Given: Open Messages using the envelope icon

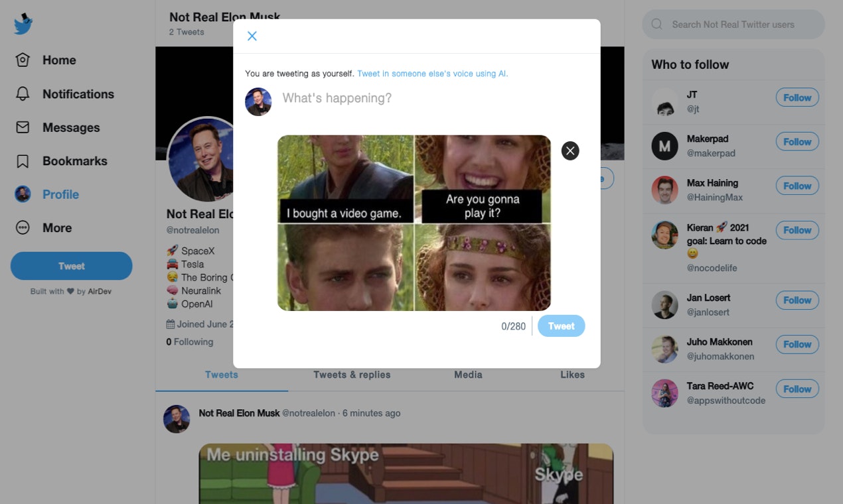Looking at the screenshot, I should point(23,127).
